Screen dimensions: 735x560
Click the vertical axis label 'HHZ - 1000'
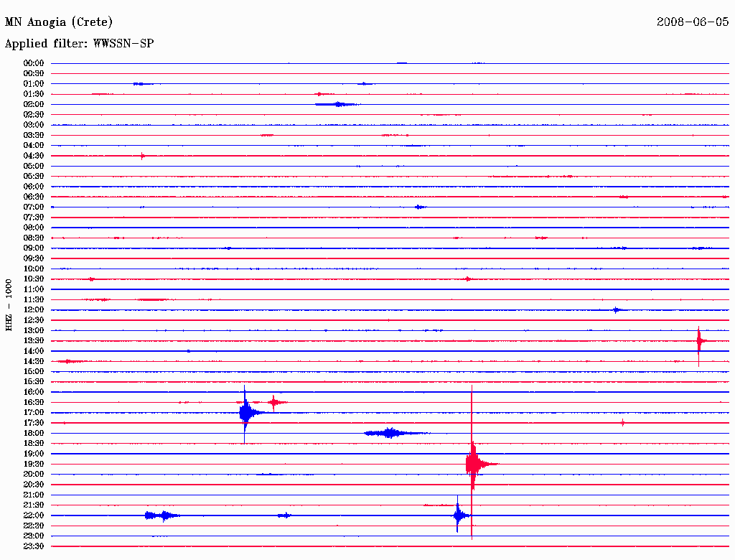9,305
